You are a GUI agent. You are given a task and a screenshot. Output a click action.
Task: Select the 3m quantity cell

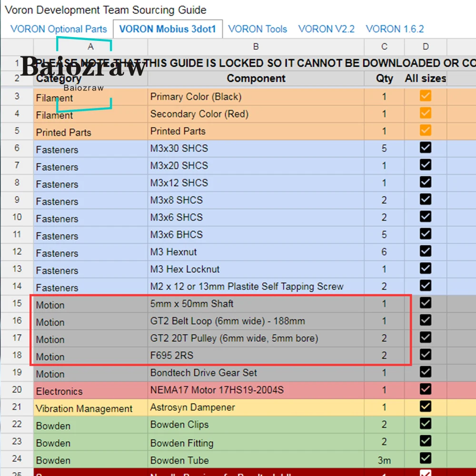click(384, 459)
